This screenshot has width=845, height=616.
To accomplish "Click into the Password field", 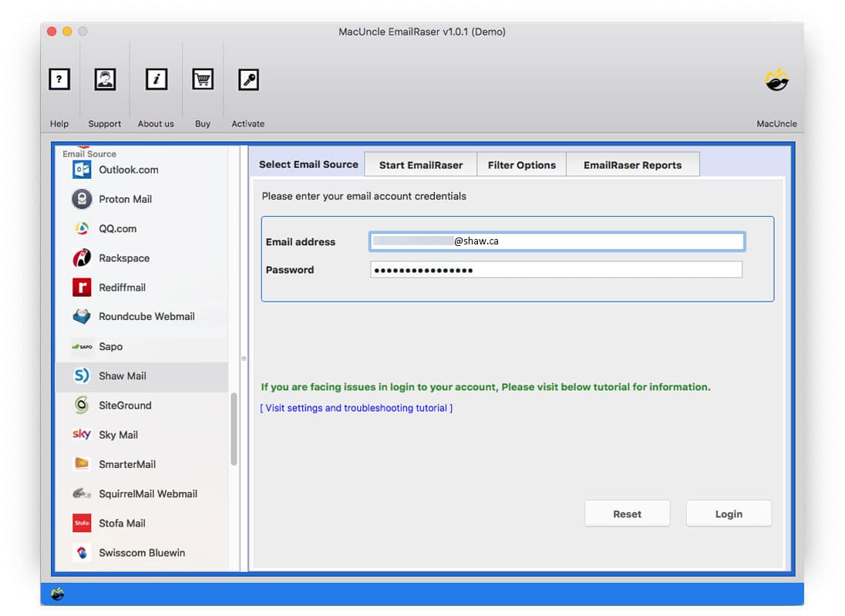I will coord(555,270).
